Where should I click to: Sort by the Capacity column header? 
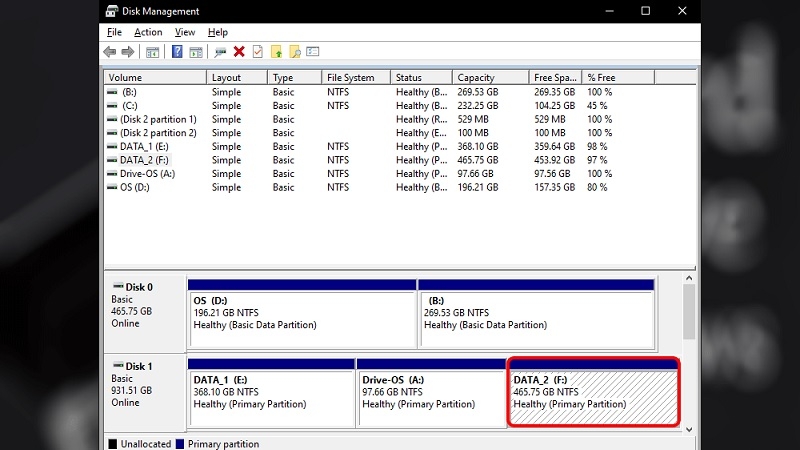coord(490,78)
